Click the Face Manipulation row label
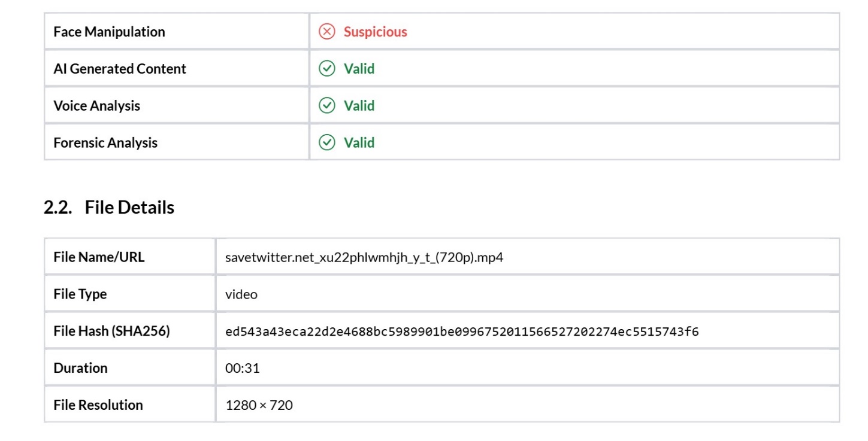Viewport: 868px width, 441px height. (x=109, y=32)
